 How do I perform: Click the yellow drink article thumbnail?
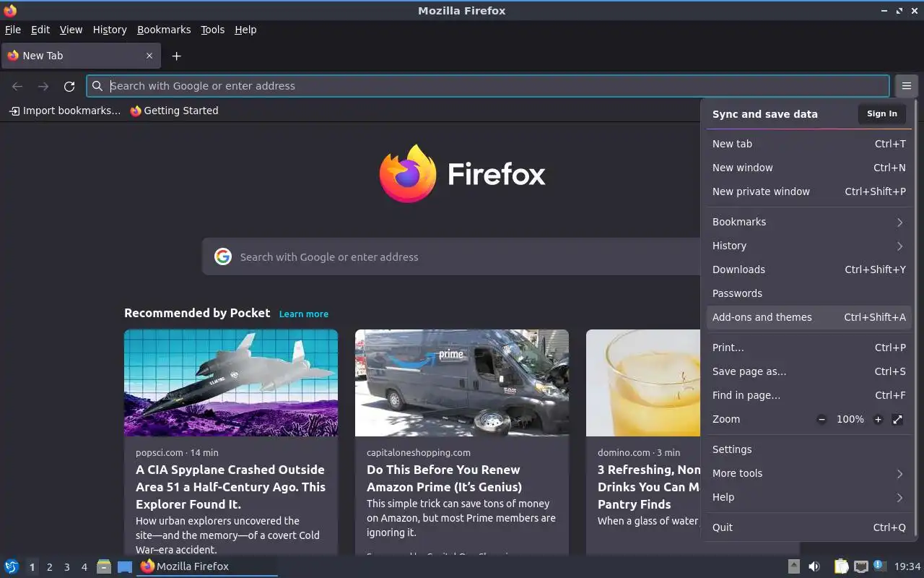click(x=643, y=383)
